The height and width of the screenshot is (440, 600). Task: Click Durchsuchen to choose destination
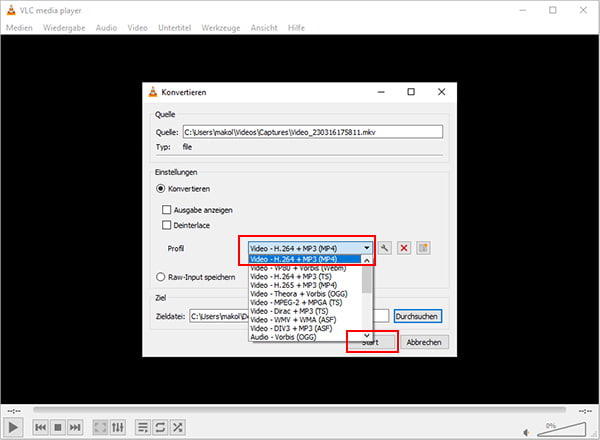[x=417, y=316]
